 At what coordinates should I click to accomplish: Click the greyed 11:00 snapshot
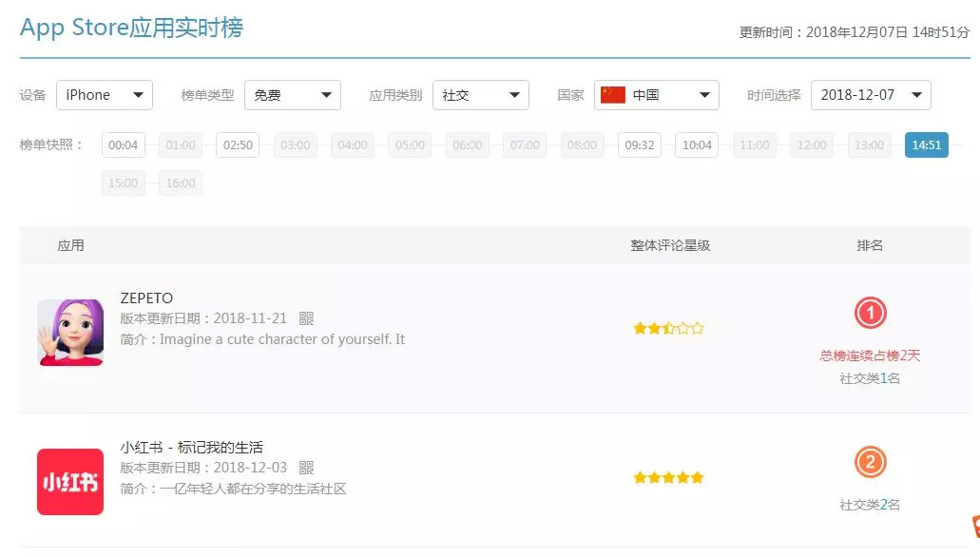(755, 145)
